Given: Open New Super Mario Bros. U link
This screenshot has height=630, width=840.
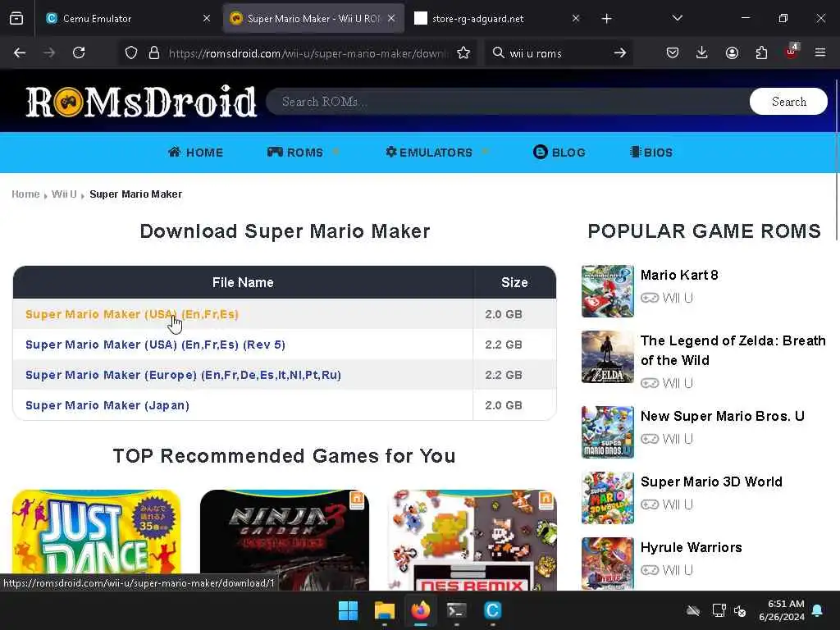Looking at the screenshot, I should (x=722, y=416).
